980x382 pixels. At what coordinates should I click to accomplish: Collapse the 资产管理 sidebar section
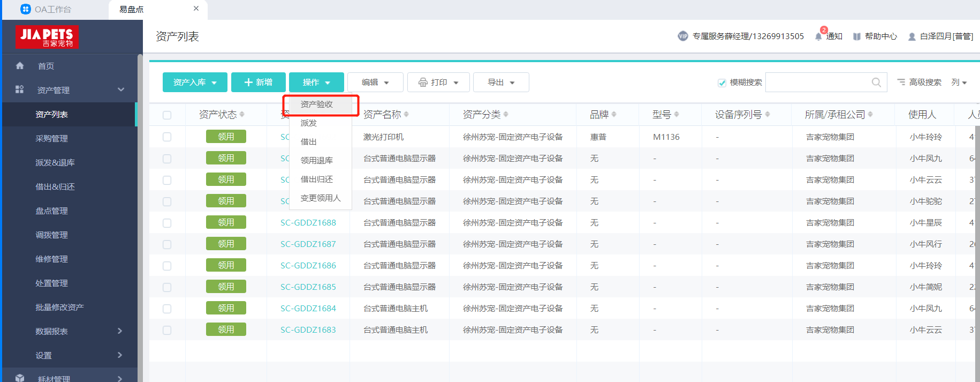tap(121, 89)
